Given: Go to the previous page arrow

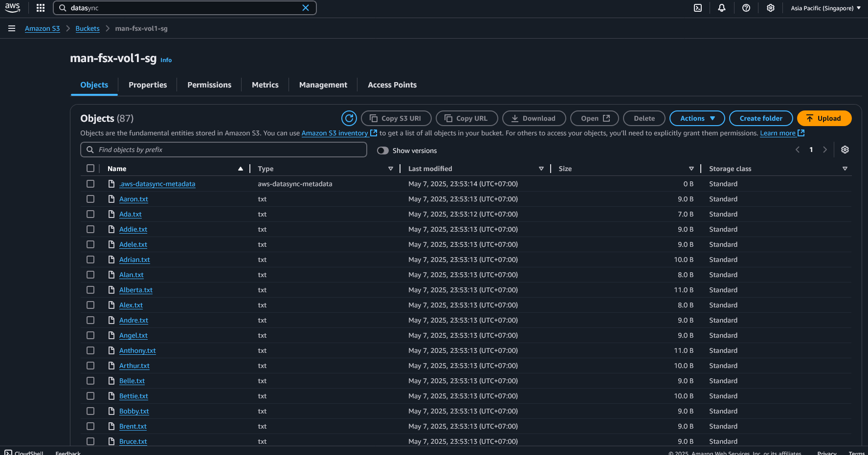Looking at the screenshot, I should (x=798, y=150).
